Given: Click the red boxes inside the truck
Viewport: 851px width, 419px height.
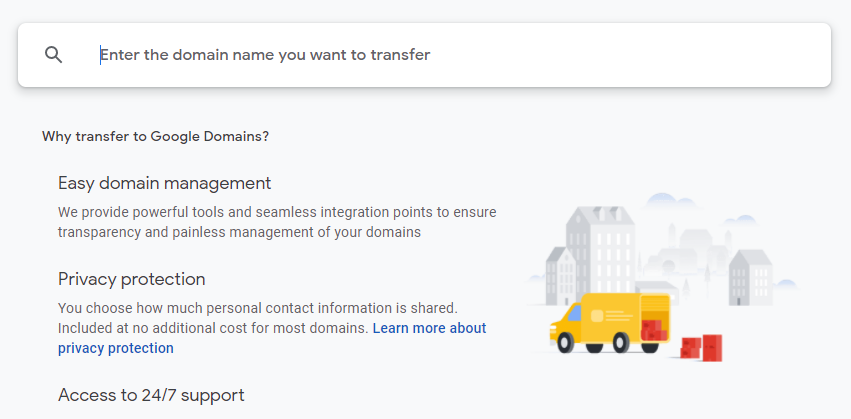Looking at the screenshot, I should [652, 328].
